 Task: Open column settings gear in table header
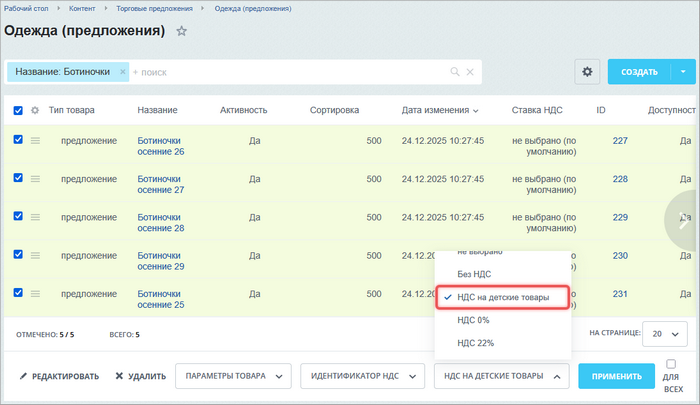[35, 110]
